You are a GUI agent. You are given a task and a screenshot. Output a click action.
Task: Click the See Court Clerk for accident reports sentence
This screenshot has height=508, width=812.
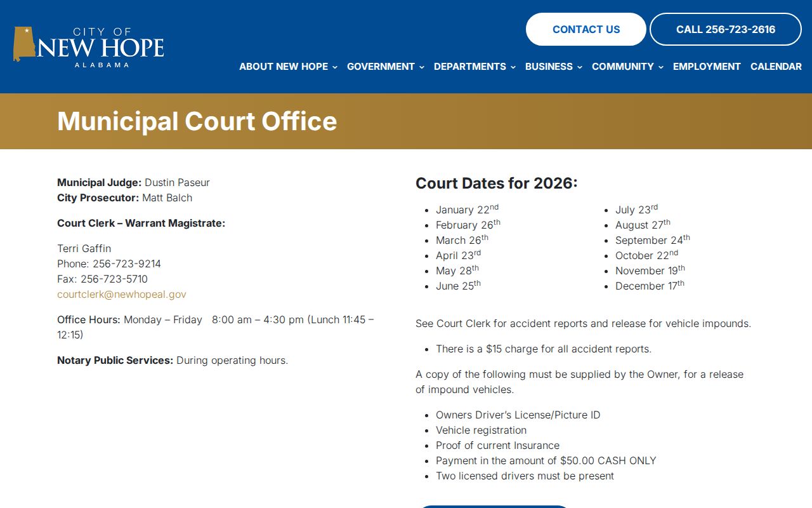click(x=583, y=324)
